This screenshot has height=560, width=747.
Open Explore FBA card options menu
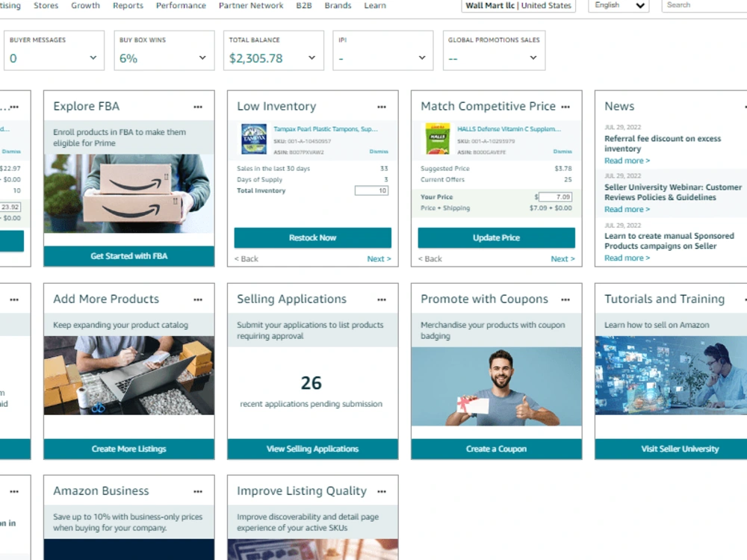[x=198, y=107]
